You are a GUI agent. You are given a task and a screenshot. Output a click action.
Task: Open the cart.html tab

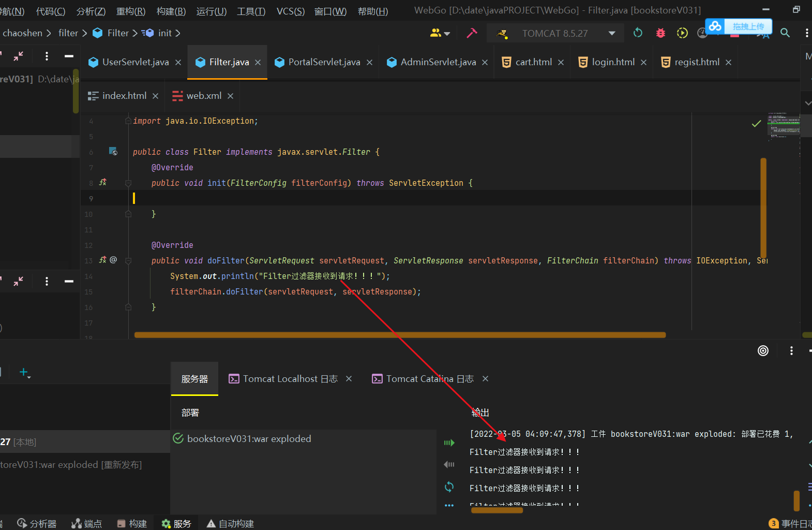[x=527, y=62]
